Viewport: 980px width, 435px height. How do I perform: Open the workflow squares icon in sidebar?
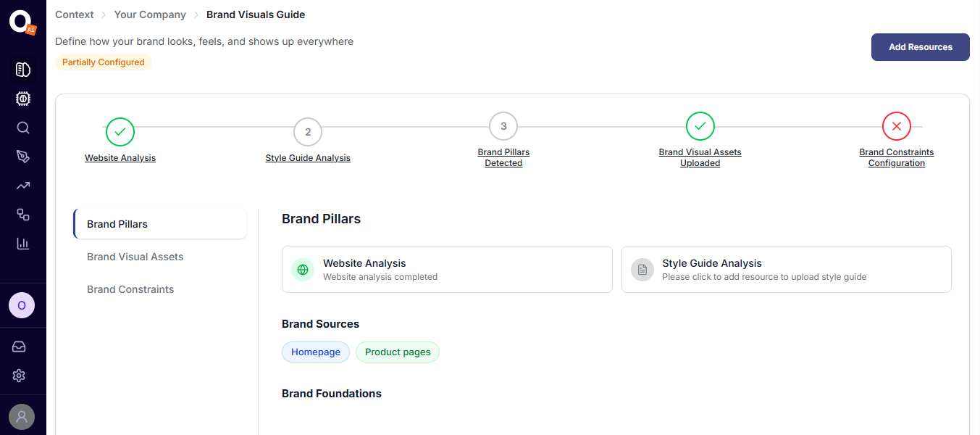click(23, 215)
